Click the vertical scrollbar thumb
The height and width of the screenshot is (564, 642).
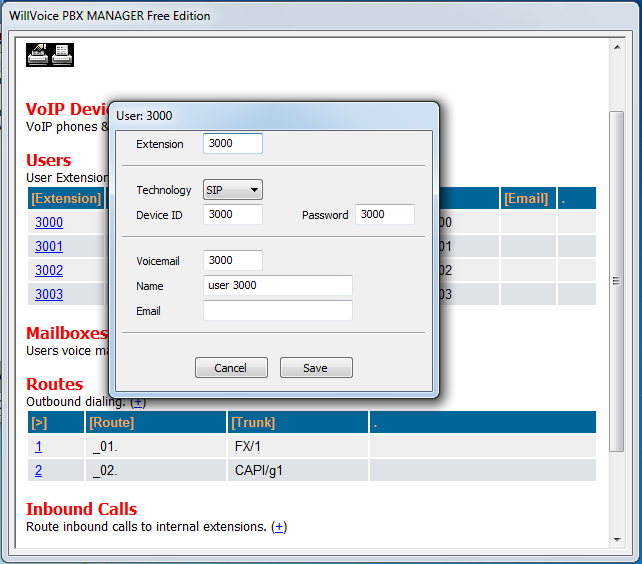coord(617,281)
